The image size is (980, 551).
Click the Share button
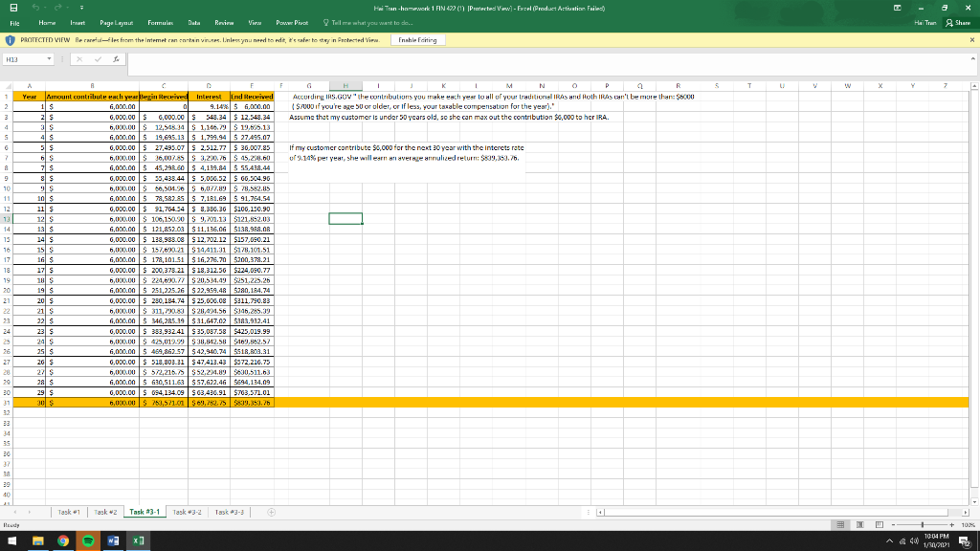[x=958, y=23]
